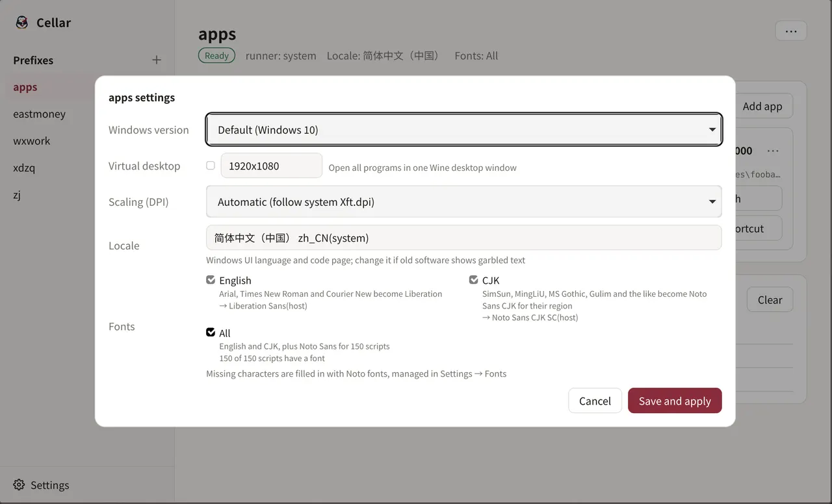Click the 'runner: system' text
The image size is (832, 504).
(x=281, y=56)
